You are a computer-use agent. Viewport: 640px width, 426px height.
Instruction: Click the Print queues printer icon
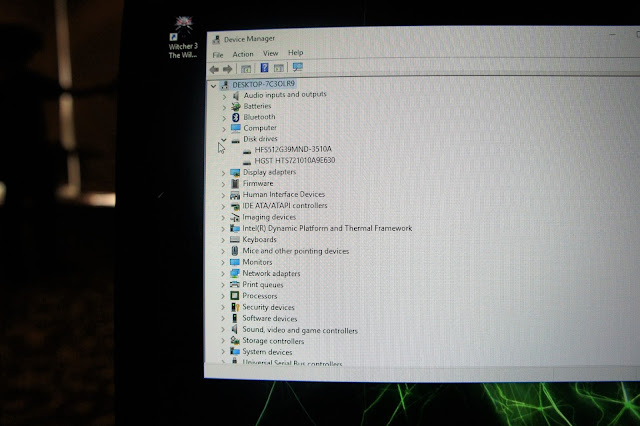click(235, 284)
